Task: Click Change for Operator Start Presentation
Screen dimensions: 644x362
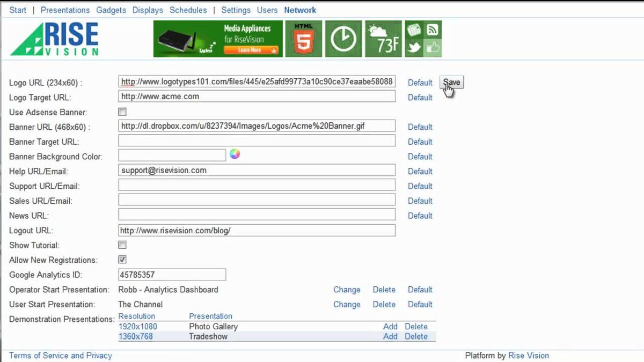Action: click(x=346, y=290)
